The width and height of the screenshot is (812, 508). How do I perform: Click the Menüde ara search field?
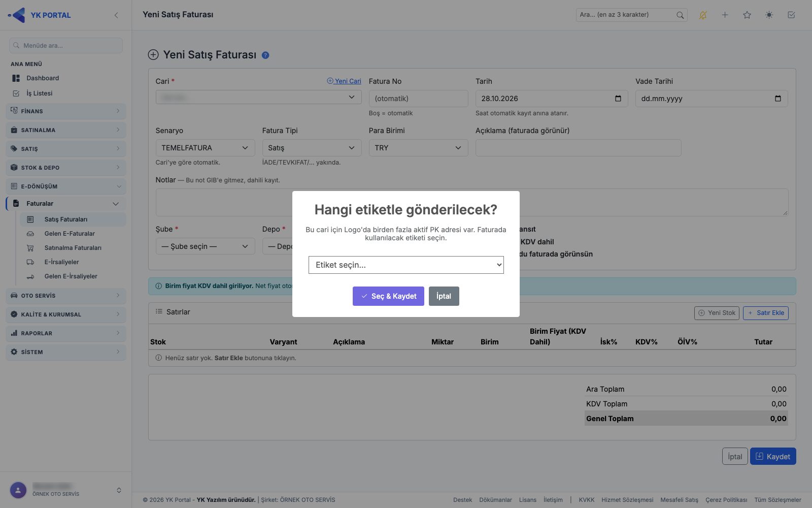pos(66,45)
